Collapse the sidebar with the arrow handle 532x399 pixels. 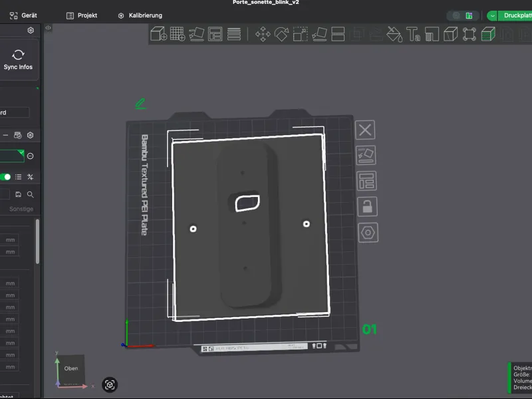tap(48, 28)
